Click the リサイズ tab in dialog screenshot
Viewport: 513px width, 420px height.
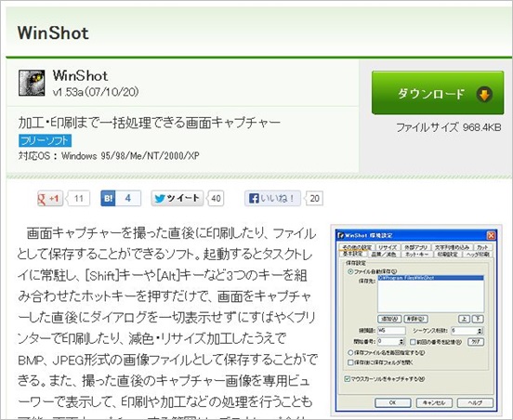pyautogui.click(x=388, y=247)
